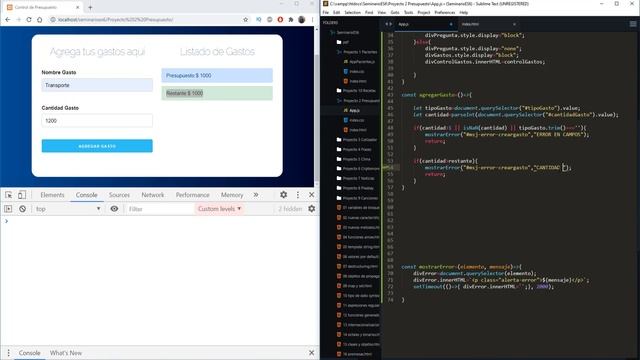The image size is (640, 360).
Task: Clear the console
Action: (22, 209)
